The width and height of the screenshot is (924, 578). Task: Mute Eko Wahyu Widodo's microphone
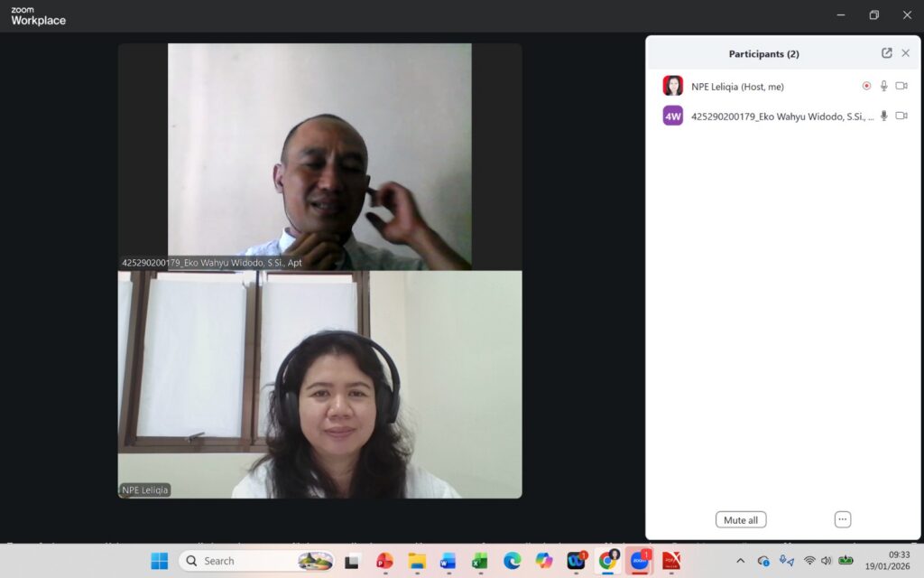pos(884,116)
